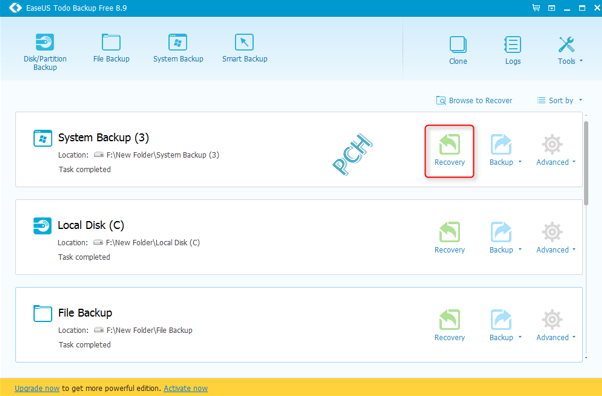The image size is (602, 396).
Task: Run Backup for Local Disk (C)
Action: click(501, 238)
